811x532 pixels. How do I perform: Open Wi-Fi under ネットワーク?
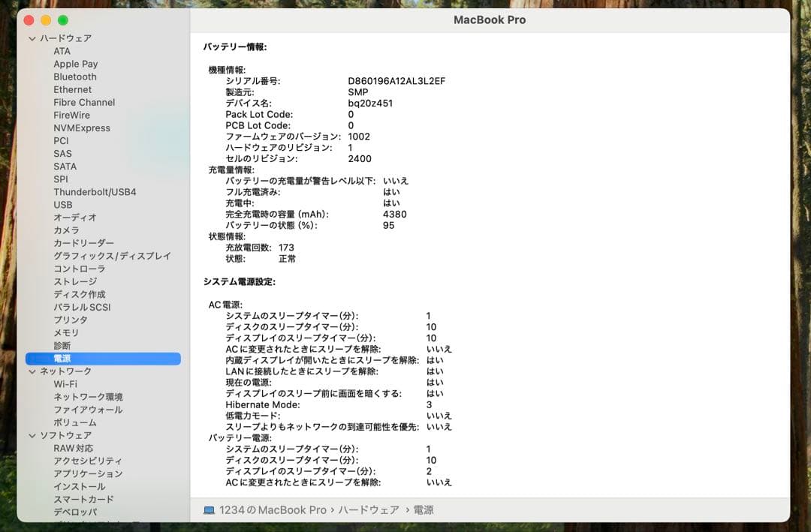65,384
